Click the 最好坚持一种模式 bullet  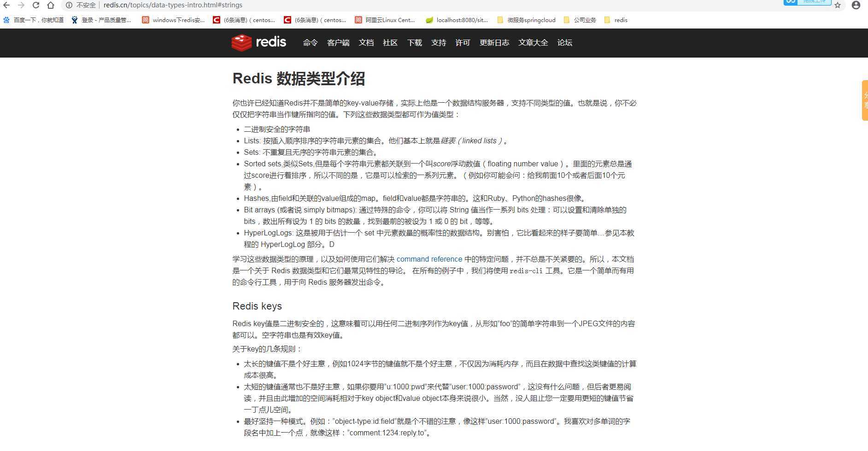437,427
